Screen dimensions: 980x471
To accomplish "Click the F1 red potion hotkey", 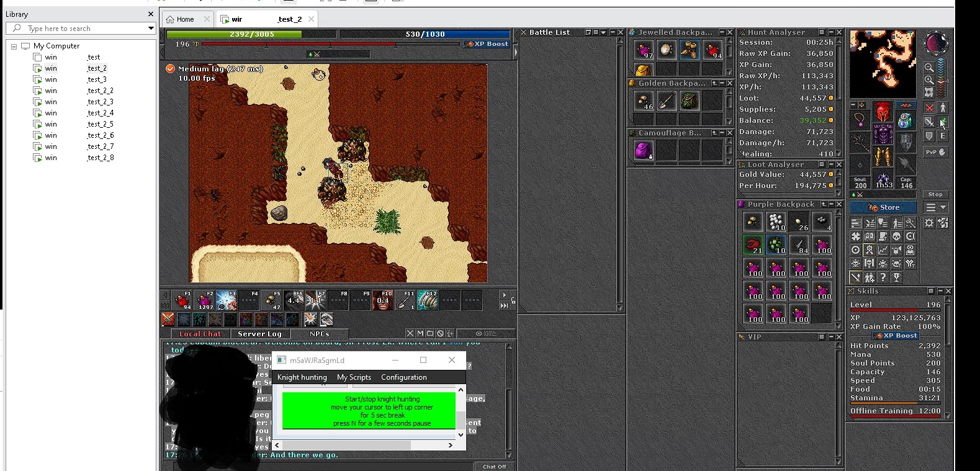I will (x=182, y=300).
